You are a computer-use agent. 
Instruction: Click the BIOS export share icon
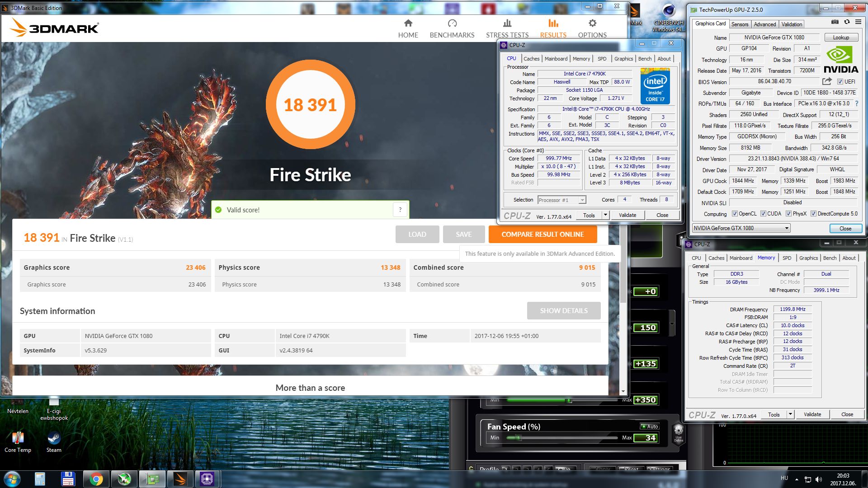coord(827,81)
